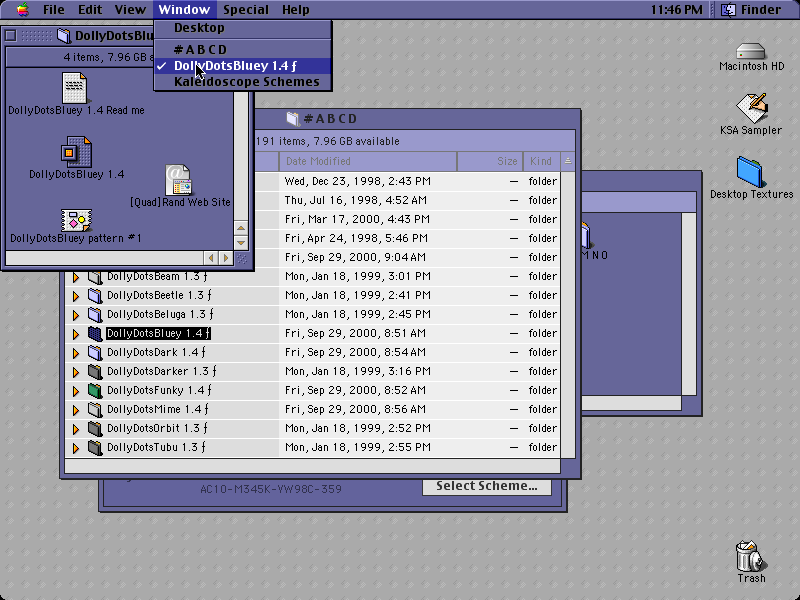The height and width of the screenshot is (600, 800).
Task: Expand the DollyDotsBluey 1.4 folder
Action: click(76, 334)
